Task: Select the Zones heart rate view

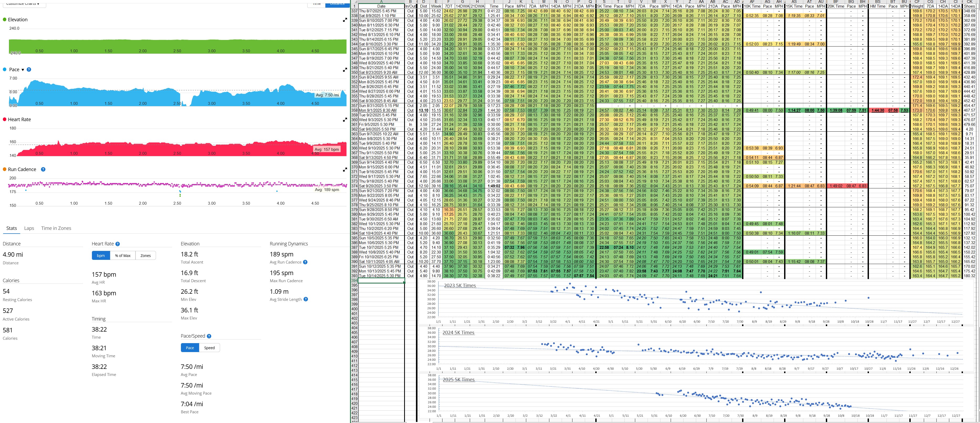Action: click(x=145, y=255)
